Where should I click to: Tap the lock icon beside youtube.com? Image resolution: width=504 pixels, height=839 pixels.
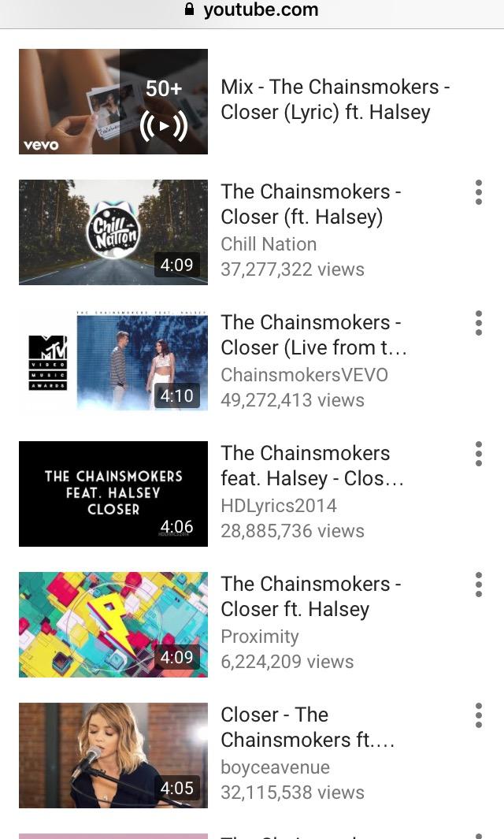pyautogui.click(x=189, y=9)
